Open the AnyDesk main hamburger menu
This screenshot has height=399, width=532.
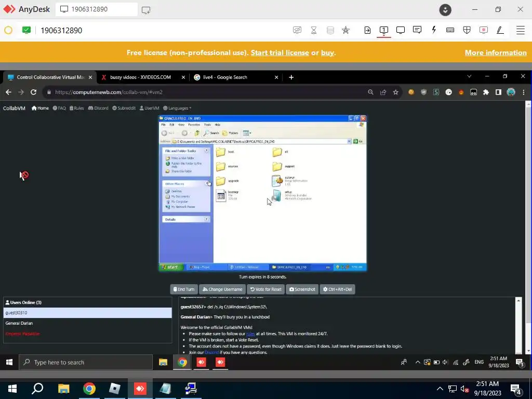click(520, 30)
